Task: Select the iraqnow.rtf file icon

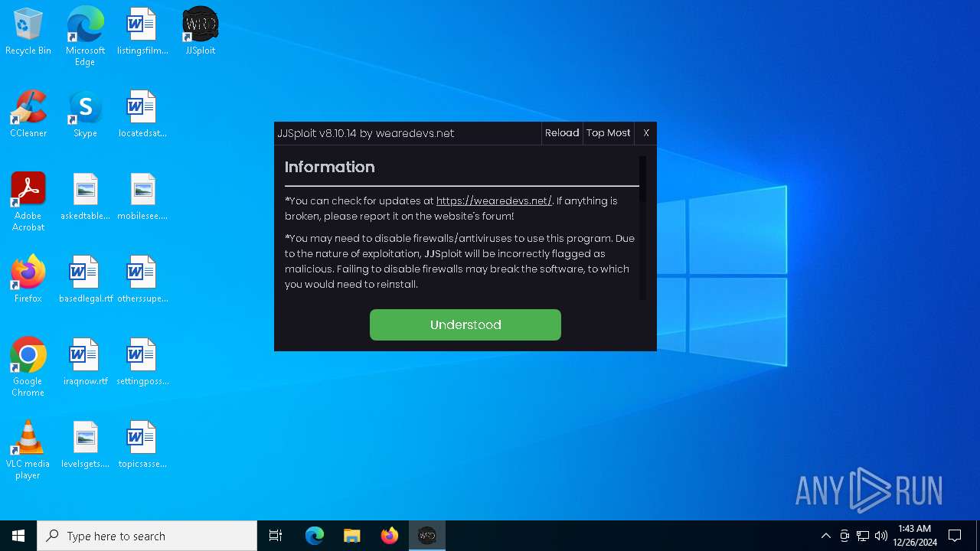Action: coord(85,363)
